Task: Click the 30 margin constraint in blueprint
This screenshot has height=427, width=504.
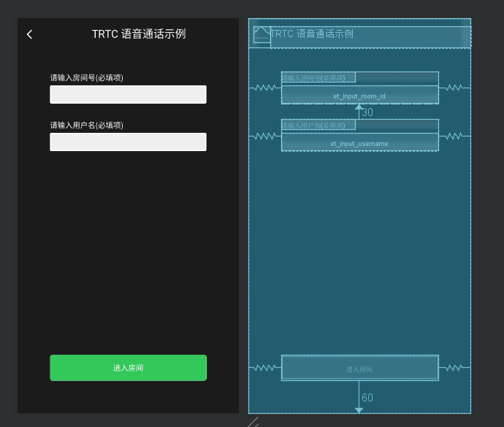Action: coord(367,112)
